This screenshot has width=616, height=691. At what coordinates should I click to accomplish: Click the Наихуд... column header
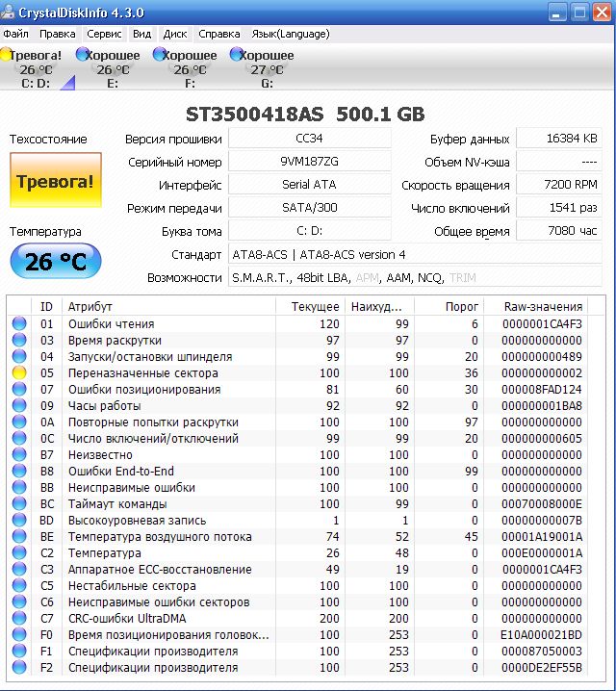(380, 306)
